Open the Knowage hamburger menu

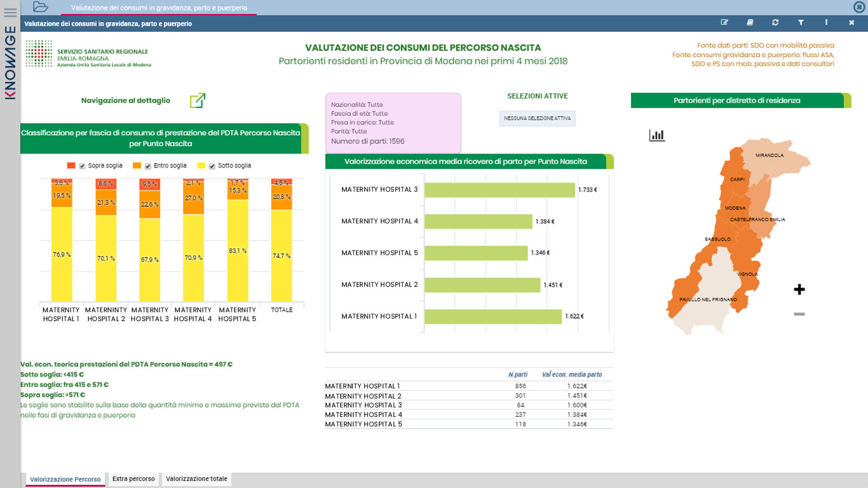10,12
